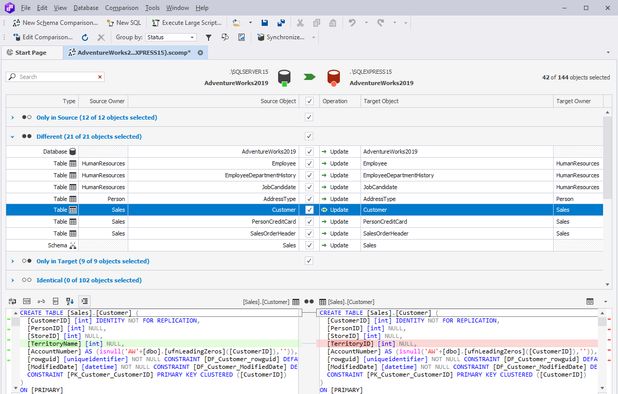Open a New SQL document

click(124, 23)
